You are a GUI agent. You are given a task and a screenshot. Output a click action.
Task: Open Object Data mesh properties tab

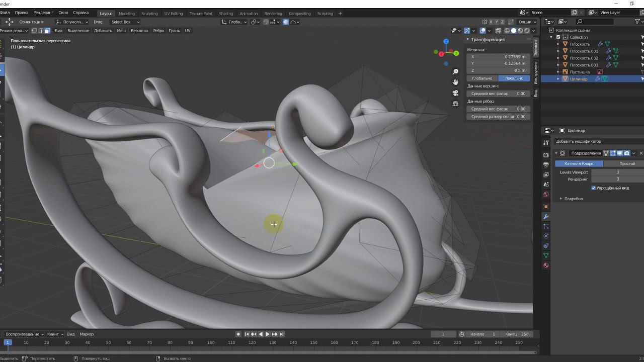pos(546,255)
